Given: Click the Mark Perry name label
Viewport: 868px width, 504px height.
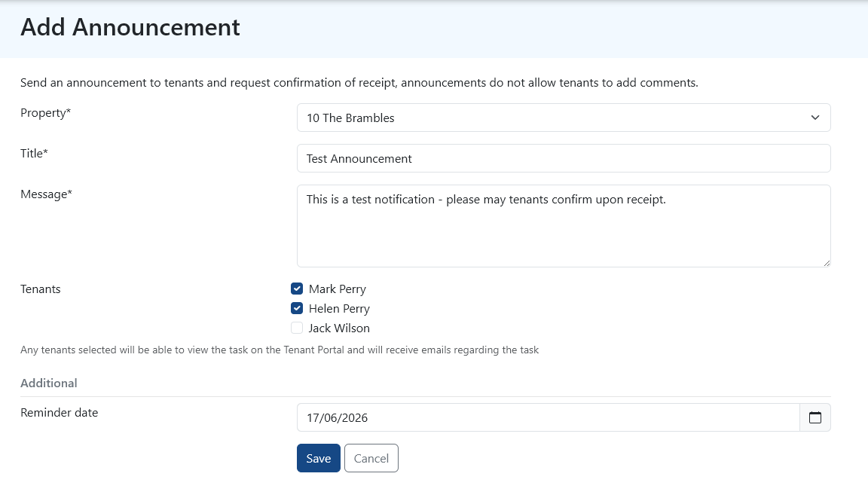Looking at the screenshot, I should pyautogui.click(x=337, y=289).
